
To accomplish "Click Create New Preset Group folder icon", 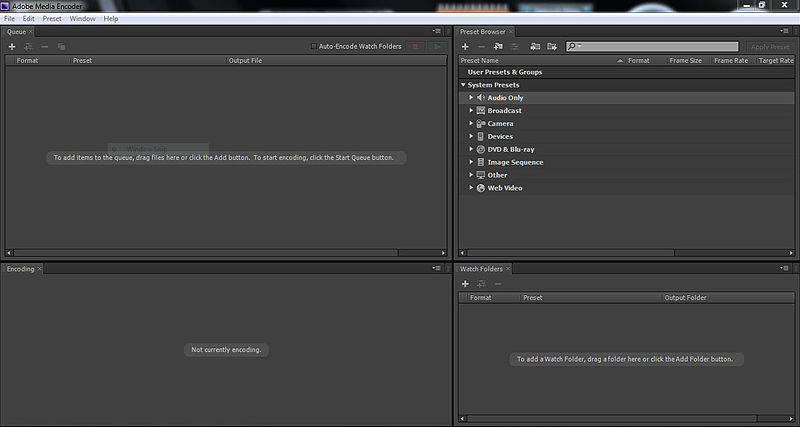I will [x=498, y=46].
